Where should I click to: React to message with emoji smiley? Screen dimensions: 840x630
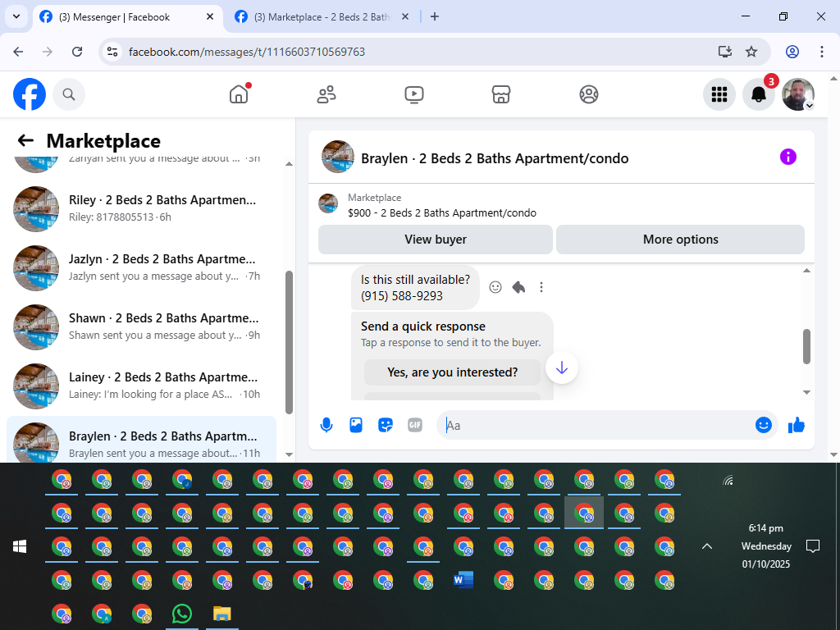coord(495,287)
